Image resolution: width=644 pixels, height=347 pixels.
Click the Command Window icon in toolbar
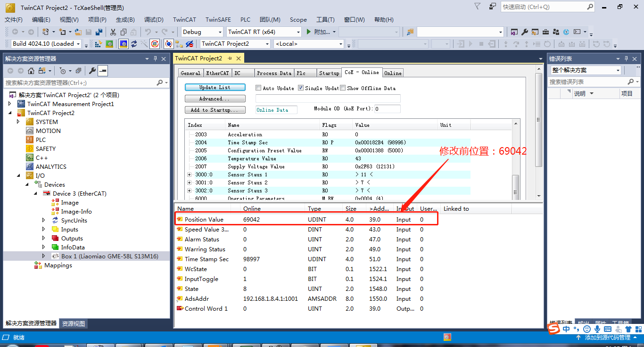[577, 32]
